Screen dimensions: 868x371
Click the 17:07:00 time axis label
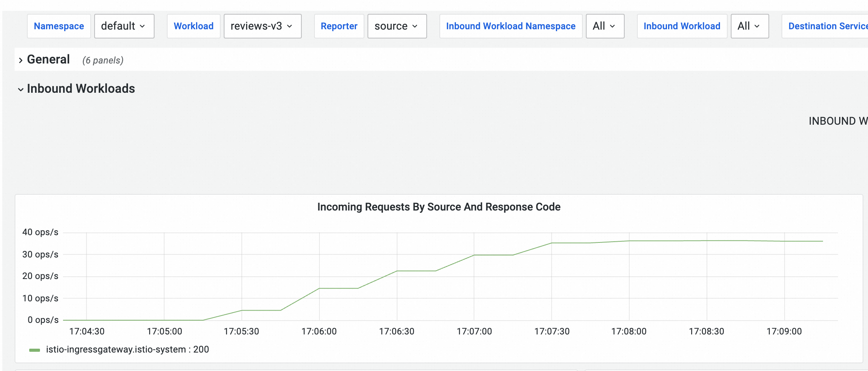point(474,331)
